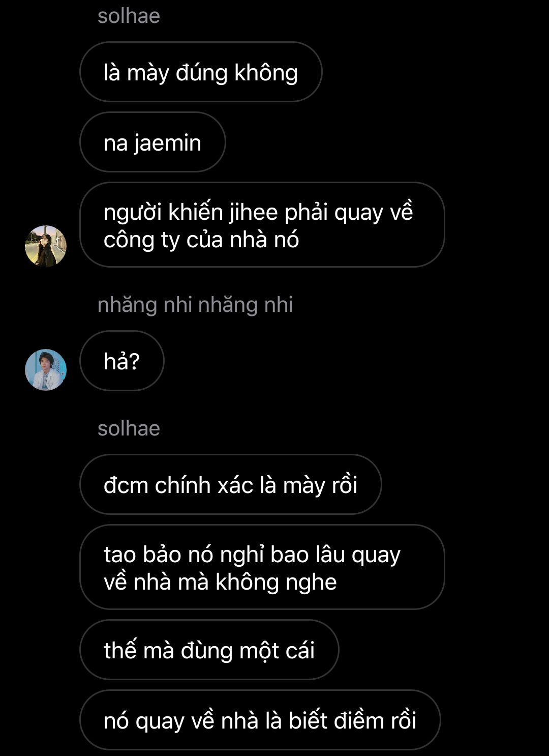Open the 'nhăng nhi nhăng nhi' sender name
Viewport: 549px width, 756px height.
(195, 305)
